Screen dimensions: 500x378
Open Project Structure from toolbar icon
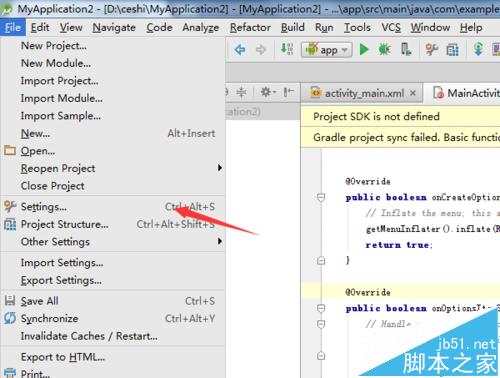(452, 50)
